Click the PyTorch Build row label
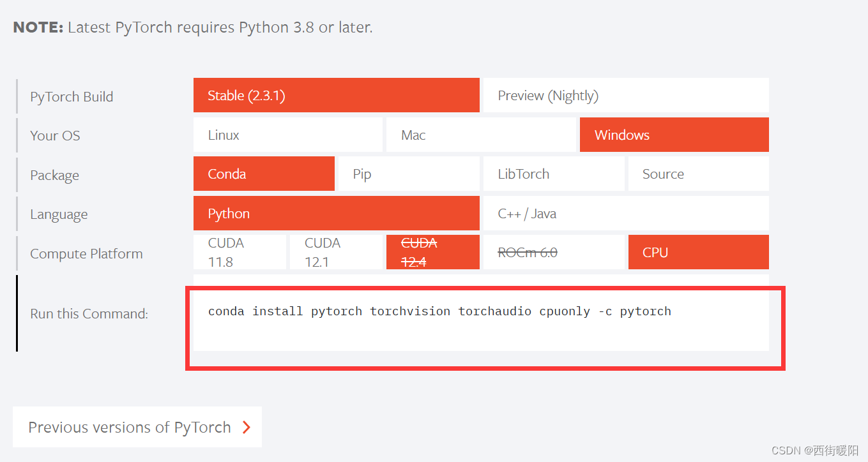 pyautogui.click(x=72, y=97)
